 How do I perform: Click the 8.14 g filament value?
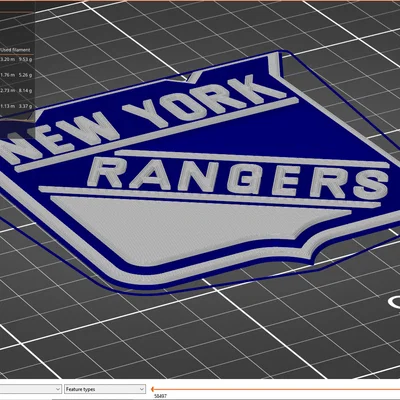pos(26,90)
